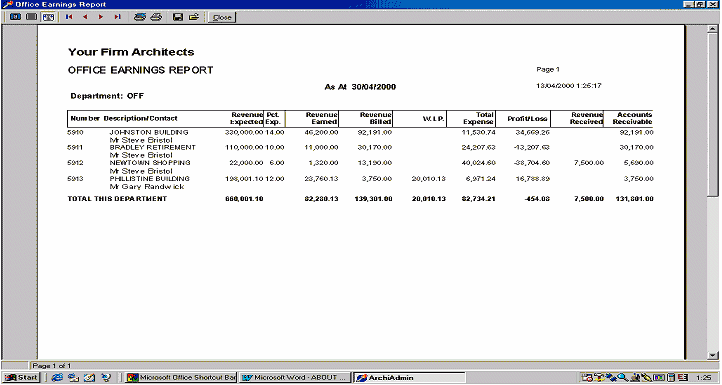Click the PHILLISTINE BUILDING project row

point(360,178)
